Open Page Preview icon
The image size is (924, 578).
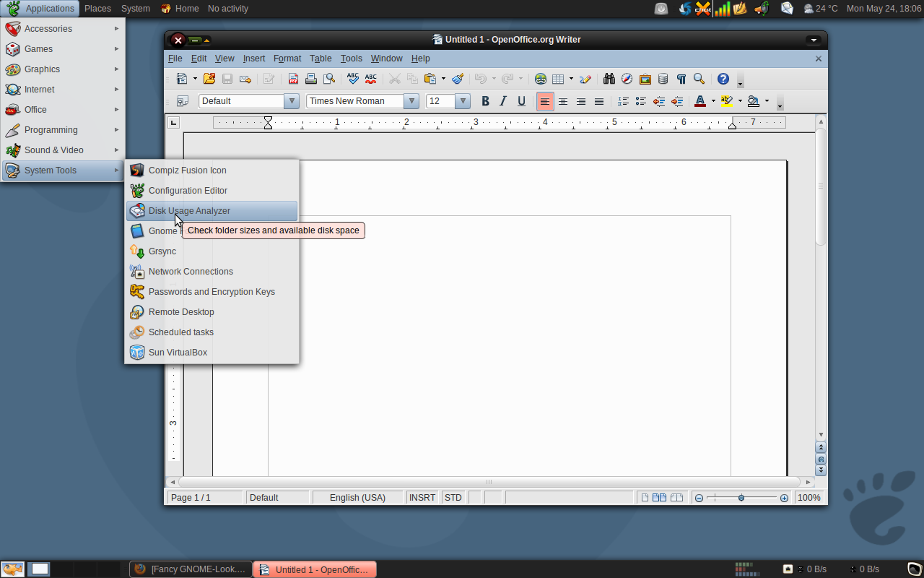(329, 79)
